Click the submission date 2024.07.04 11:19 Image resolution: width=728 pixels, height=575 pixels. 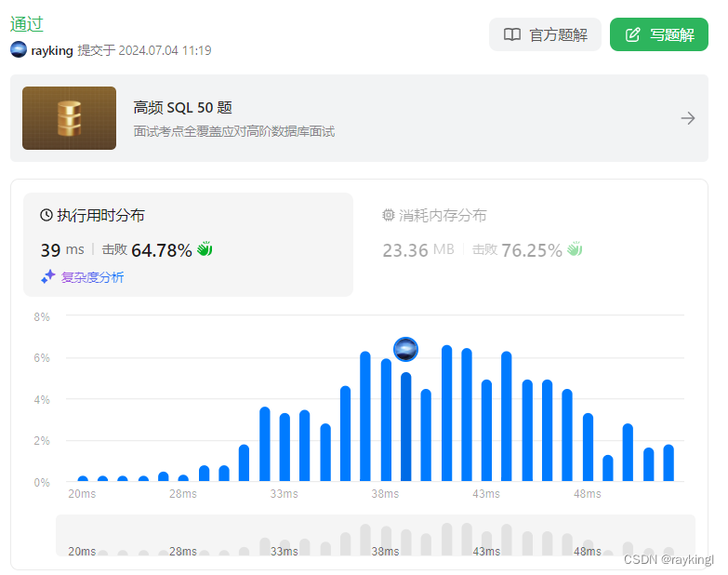coord(165,50)
